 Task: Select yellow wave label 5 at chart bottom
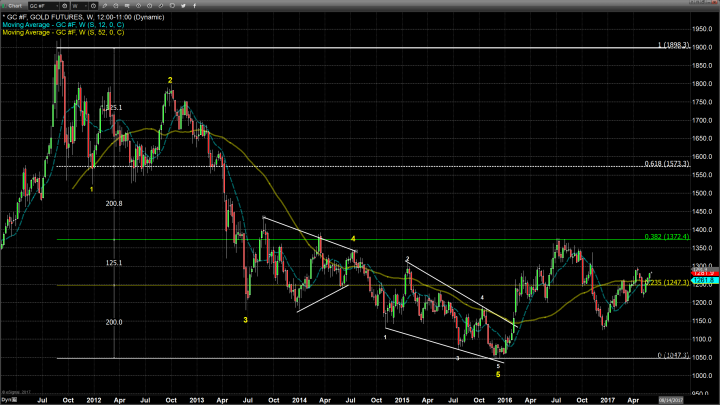[498, 375]
